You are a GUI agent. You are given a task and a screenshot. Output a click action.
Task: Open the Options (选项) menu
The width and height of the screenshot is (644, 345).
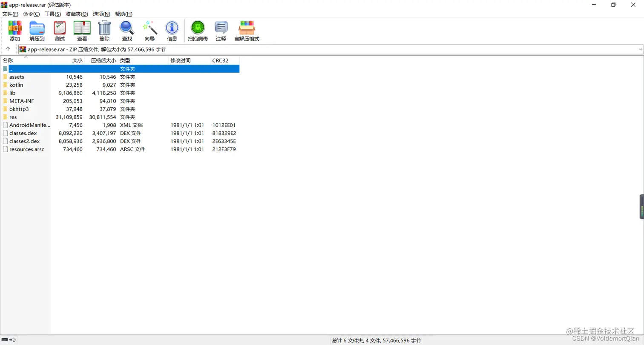tap(101, 14)
